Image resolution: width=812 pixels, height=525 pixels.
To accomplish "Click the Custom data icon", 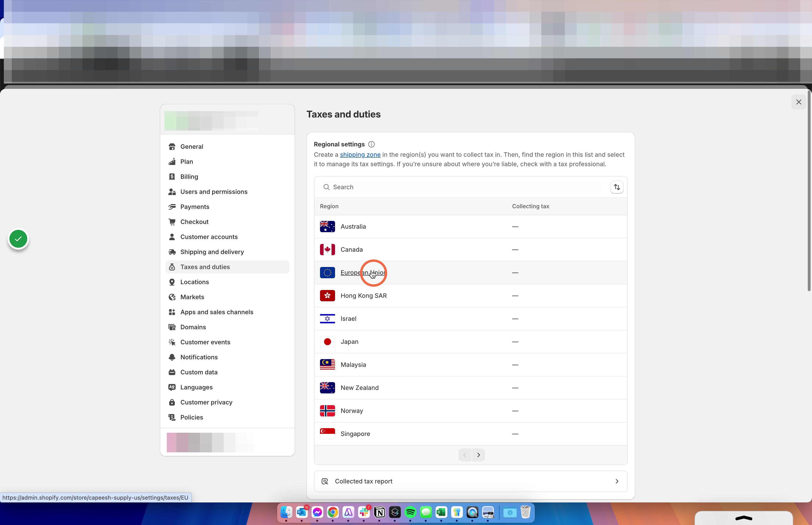I will [x=172, y=372].
